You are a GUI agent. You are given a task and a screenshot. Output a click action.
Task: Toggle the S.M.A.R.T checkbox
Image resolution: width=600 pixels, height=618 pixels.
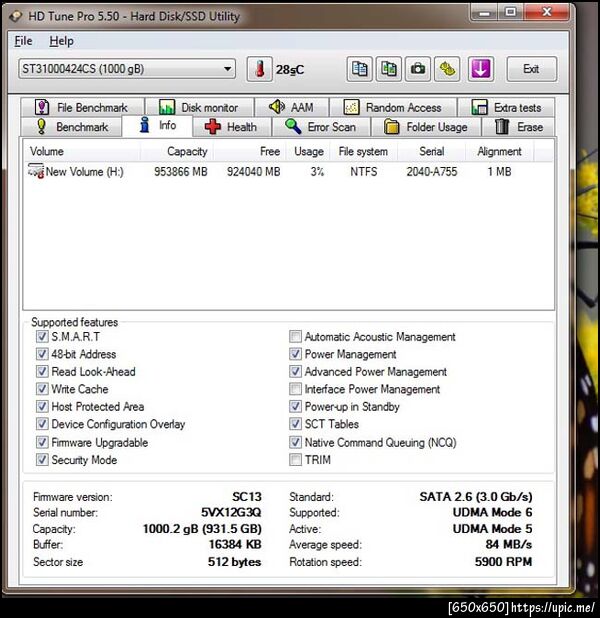tap(42, 337)
